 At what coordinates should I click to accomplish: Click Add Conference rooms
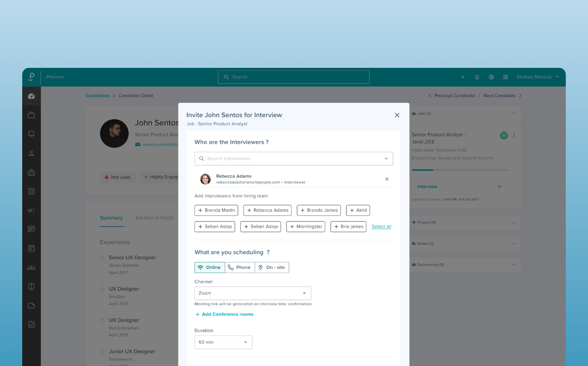tap(225, 314)
